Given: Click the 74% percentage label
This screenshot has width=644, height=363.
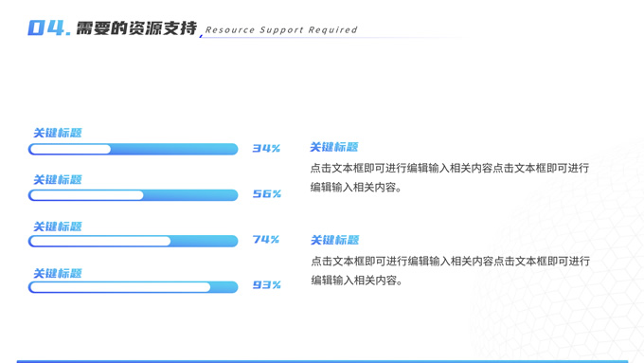Looking at the screenshot, I should (266, 239).
